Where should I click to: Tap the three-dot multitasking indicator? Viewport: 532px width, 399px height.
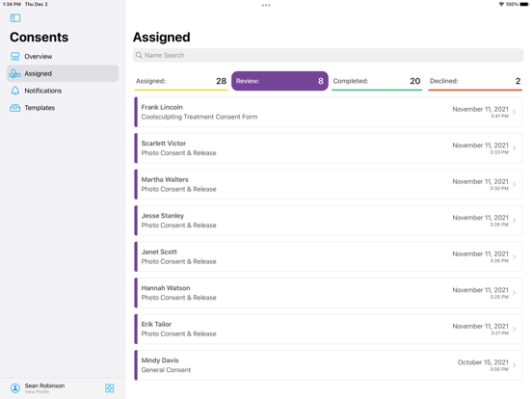(266, 5)
